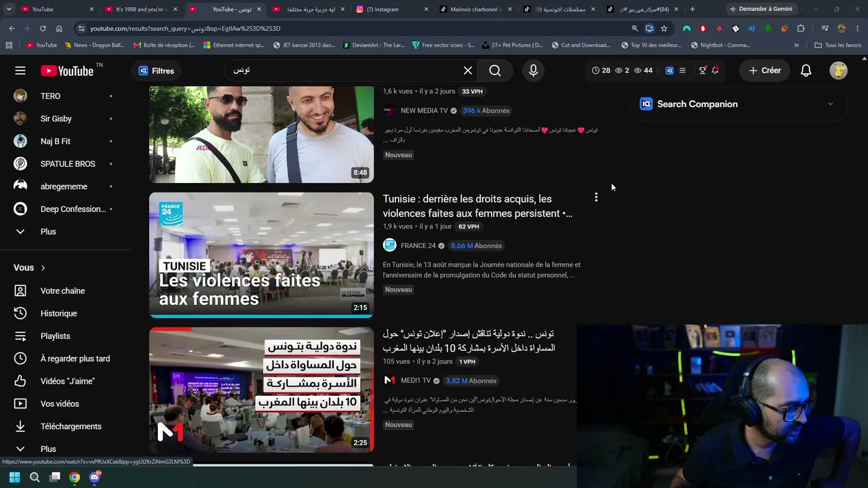
Task: Open the Chrome three-dot menu
Action: [x=857, y=28]
